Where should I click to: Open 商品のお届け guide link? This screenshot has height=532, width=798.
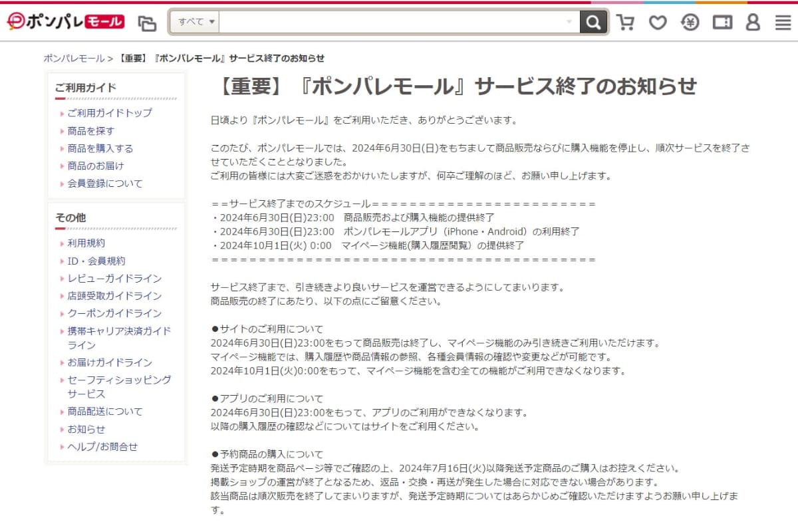[95, 166]
